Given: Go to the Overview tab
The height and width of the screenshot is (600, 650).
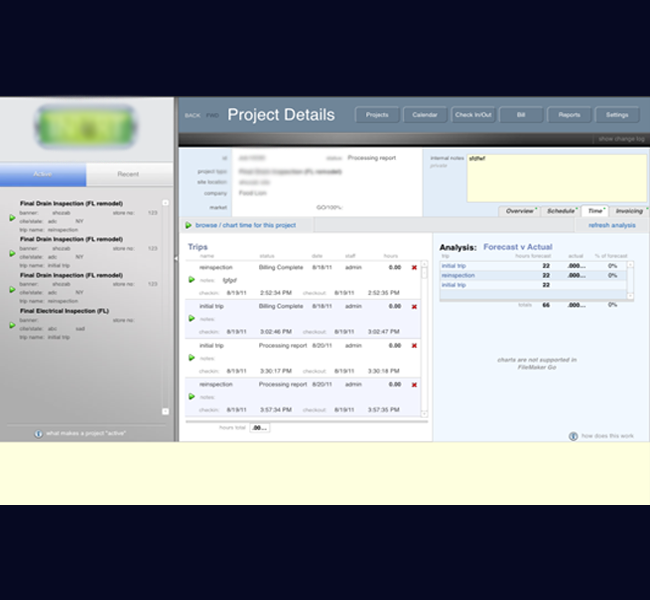Looking at the screenshot, I should tap(519, 211).
